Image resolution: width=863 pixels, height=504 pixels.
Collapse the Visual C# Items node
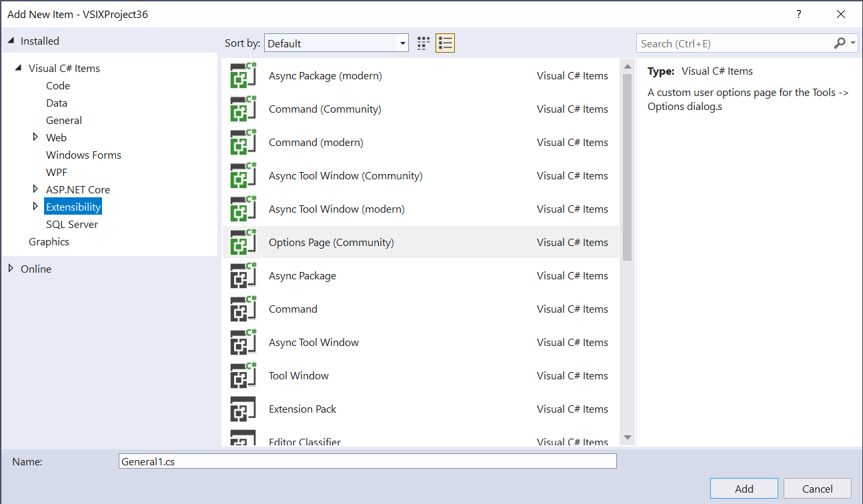19,68
